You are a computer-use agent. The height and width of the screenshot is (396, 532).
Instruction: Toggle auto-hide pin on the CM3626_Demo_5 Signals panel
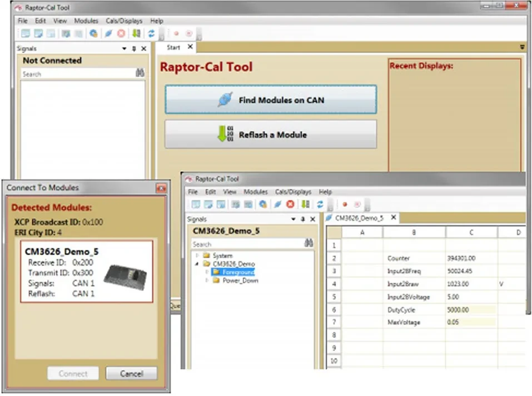(x=303, y=219)
